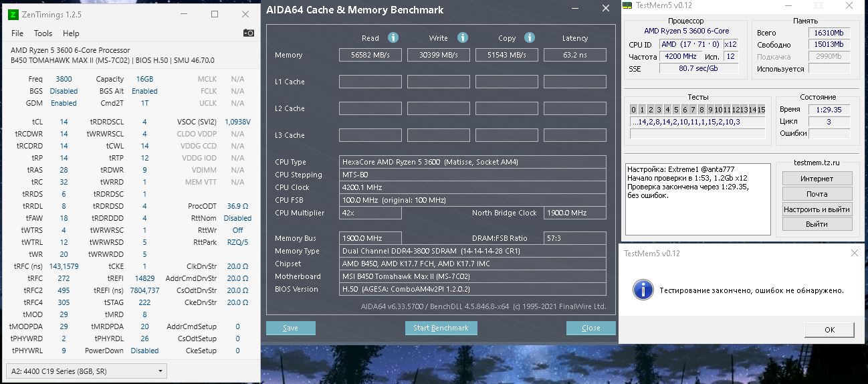Open the Help menu in ZenTimings

coord(71,33)
